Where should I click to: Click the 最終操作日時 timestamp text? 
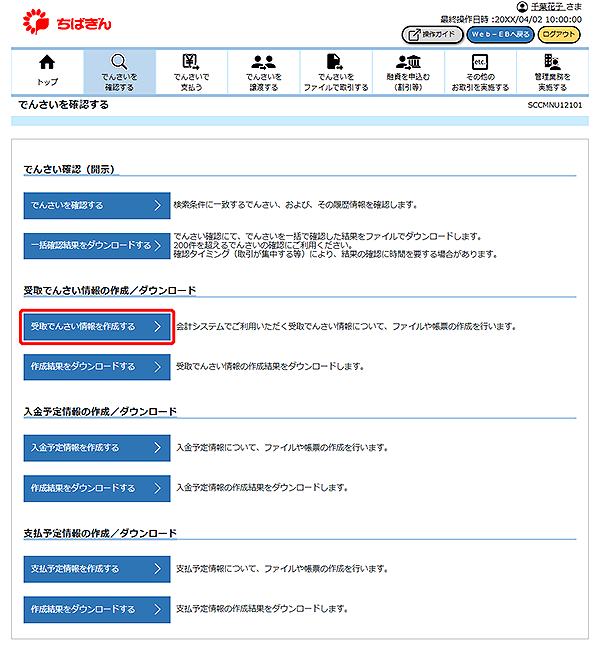pyautogui.click(x=511, y=20)
